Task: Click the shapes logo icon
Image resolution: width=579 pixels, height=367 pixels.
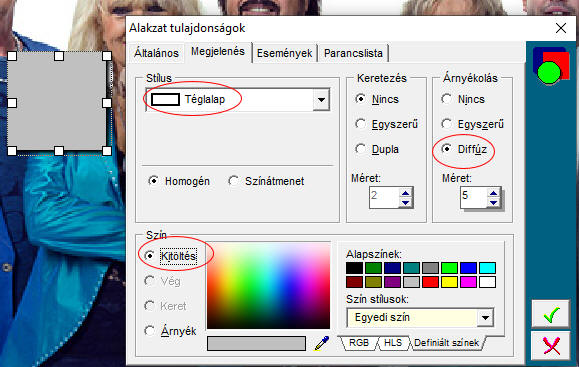Action: [x=551, y=66]
